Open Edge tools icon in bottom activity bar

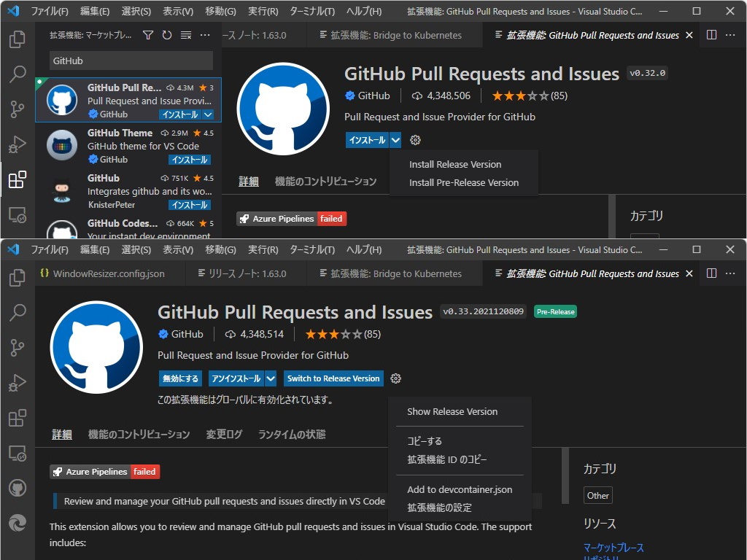[18, 524]
